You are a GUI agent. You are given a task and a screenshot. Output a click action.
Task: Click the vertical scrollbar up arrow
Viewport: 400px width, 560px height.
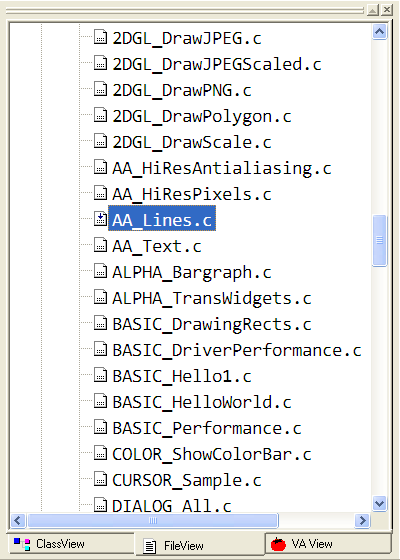click(379, 32)
